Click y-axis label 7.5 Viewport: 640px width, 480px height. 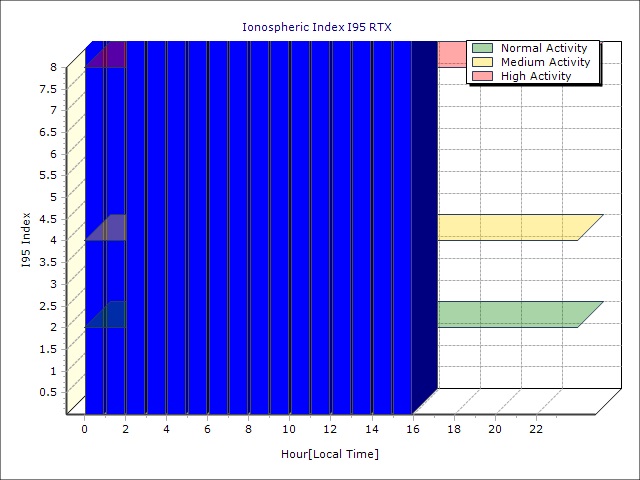tap(48, 89)
